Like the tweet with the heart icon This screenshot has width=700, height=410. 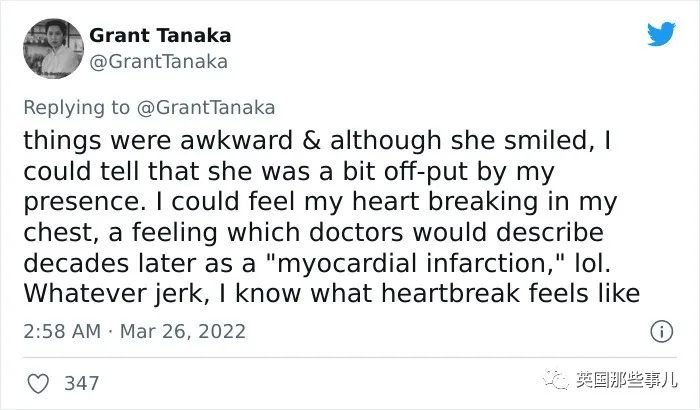click(38, 384)
